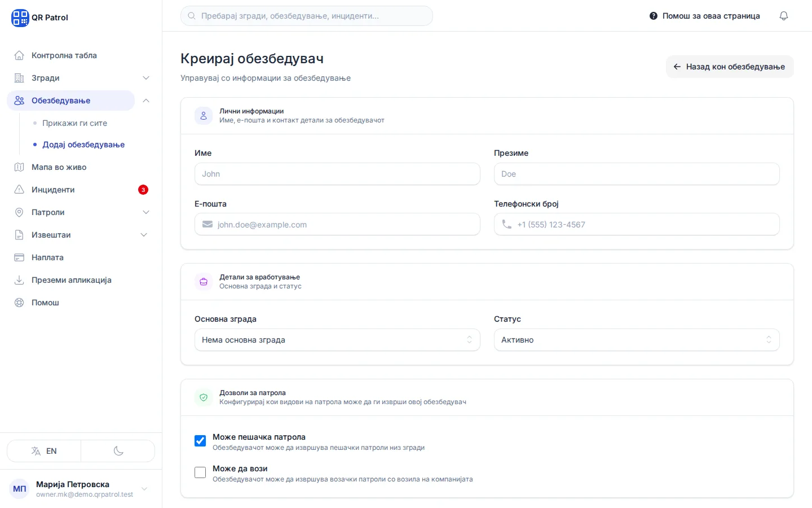
Task: Click the Контролна табла home icon
Action: click(19, 55)
